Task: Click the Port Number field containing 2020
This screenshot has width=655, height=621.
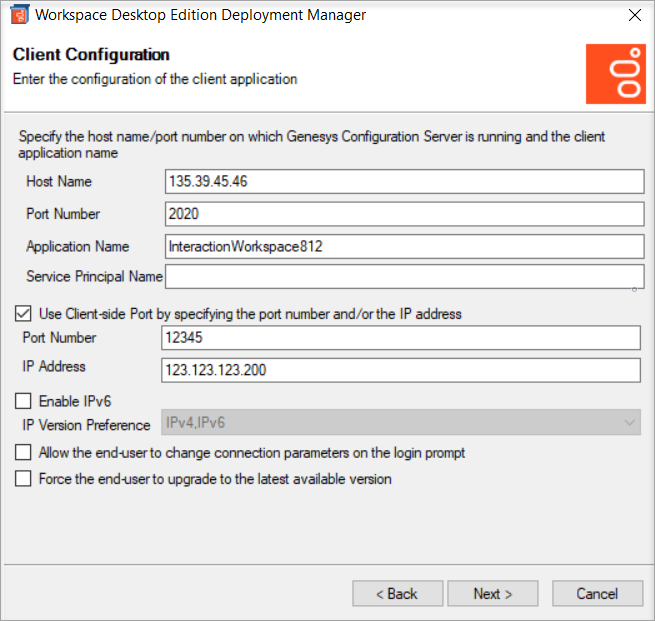Action: [404, 214]
